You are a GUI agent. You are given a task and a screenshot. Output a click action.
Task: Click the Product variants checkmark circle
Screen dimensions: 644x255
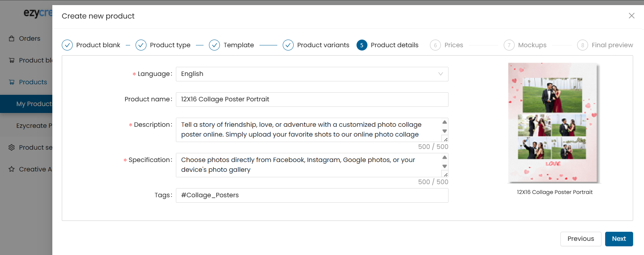point(288,45)
